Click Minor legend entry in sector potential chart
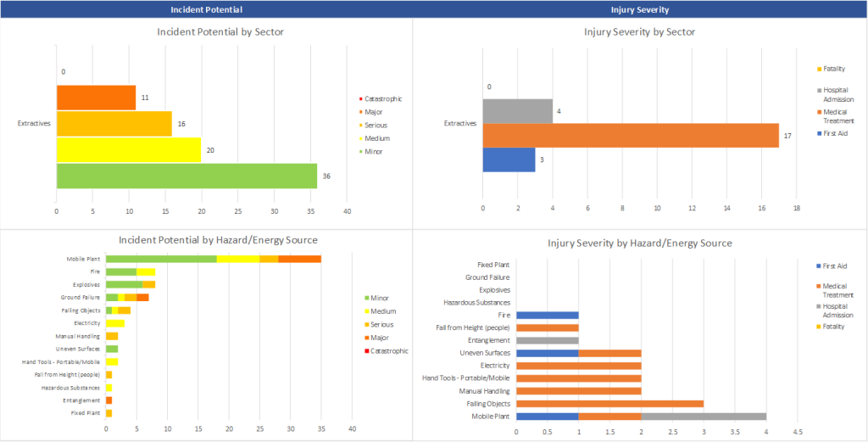Image resolution: width=868 pixels, height=442 pixels. (371, 152)
